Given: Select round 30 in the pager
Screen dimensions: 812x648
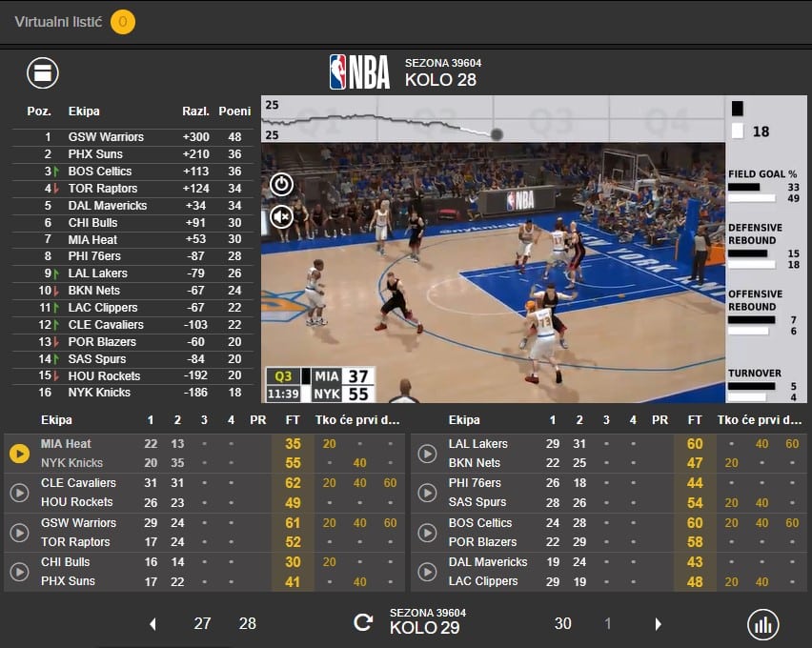Looking at the screenshot, I should point(563,624).
